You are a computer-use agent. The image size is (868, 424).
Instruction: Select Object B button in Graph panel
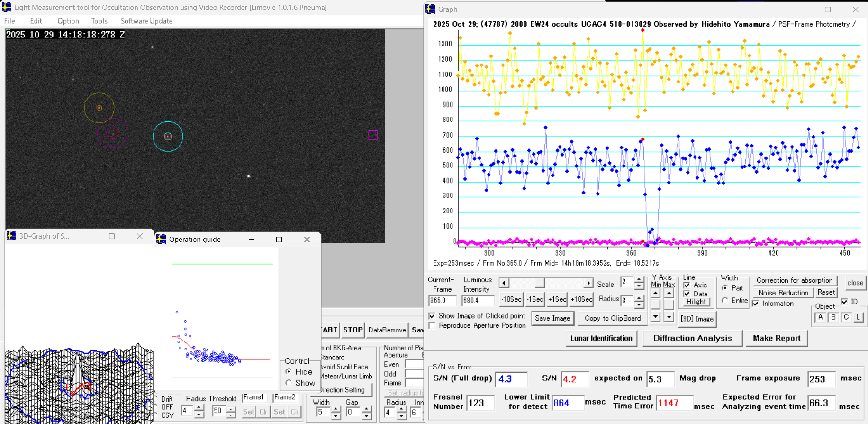[833, 318]
